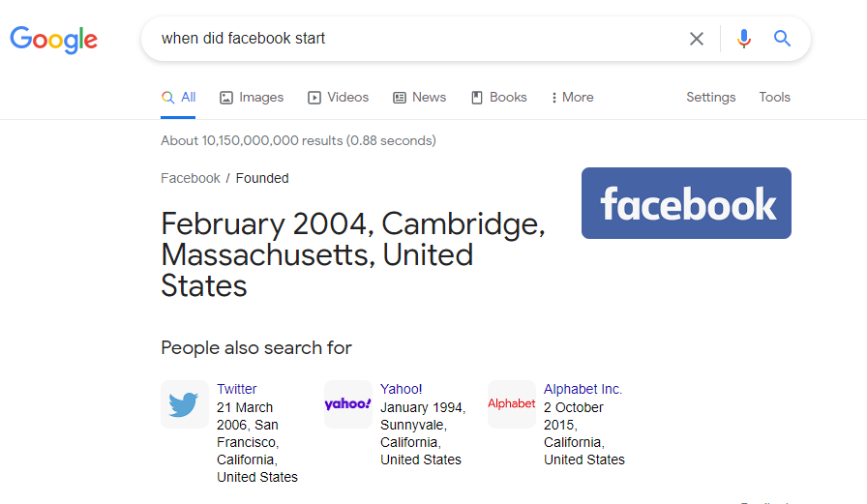The height and width of the screenshot is (504, 867).
Task: Open the Alphabet Inc. link
Action: tap(583, 389)
